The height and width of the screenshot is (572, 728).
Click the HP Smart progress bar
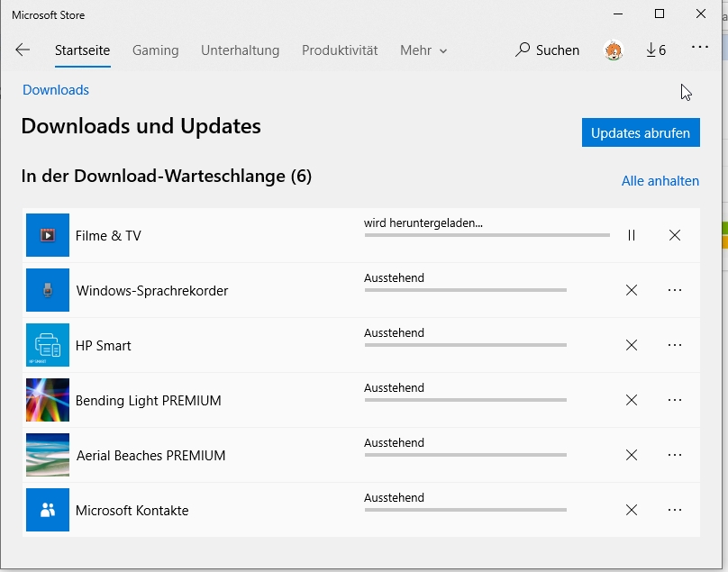tap(465, 345)
